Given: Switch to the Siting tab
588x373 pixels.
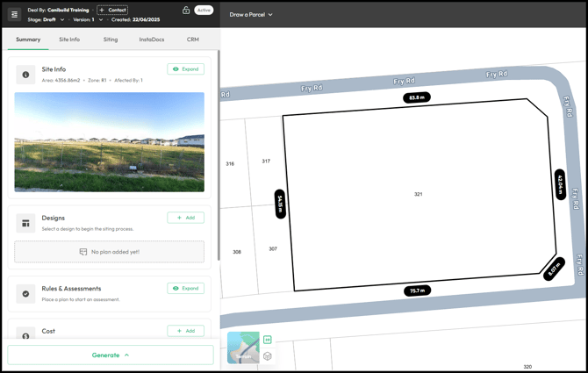Looking at the screenshot, I should click(110, 39).
